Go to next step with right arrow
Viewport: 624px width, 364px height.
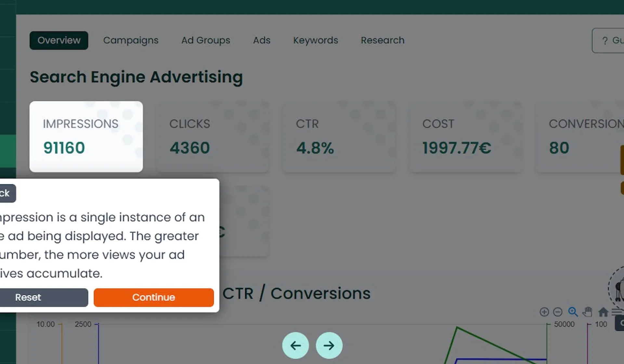(329, 345)
